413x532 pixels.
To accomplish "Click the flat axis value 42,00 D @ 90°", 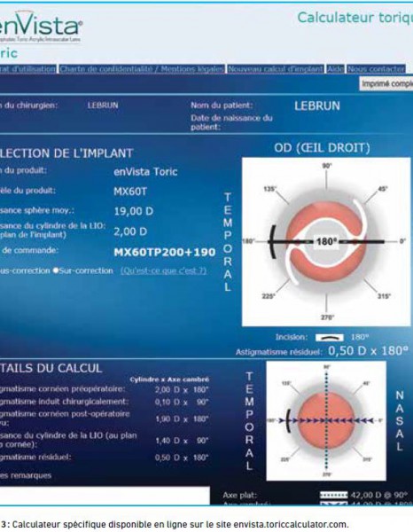I will point(378,495).
